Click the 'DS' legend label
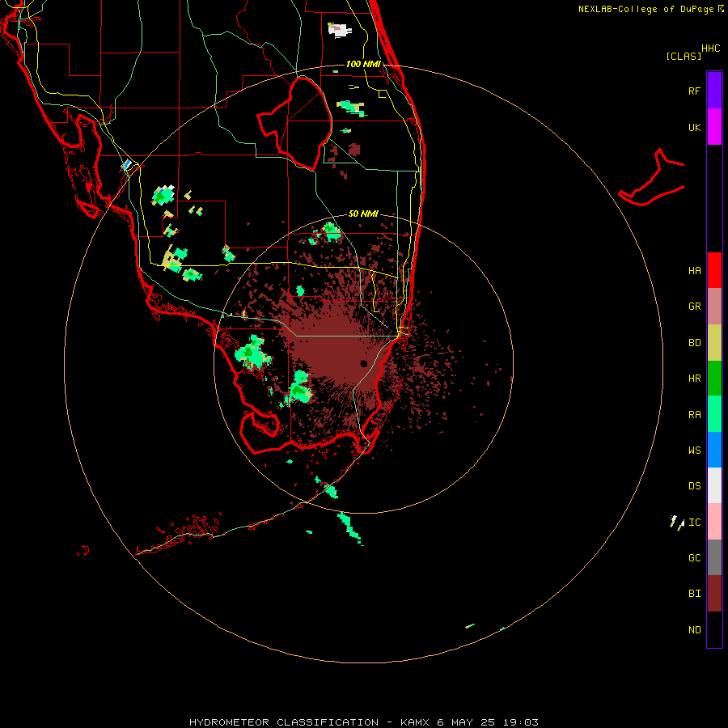This screenshot has width=728, height=728. (694, 486)
